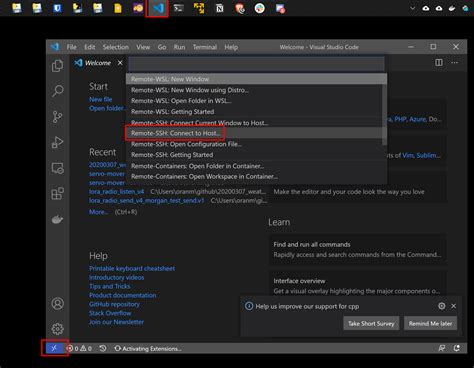Open Tips and Tricks link
This screenshot has width=474, height=368.
[x=109, y=286]
